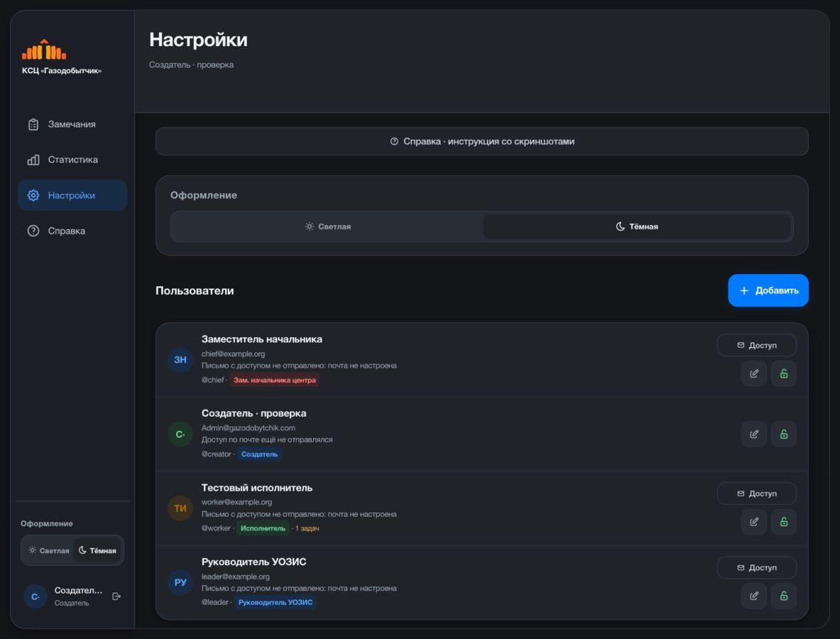840x639 pixels.
Task: Edit the Тестовый исполнитель user
Action: click(x=754, y=522)
